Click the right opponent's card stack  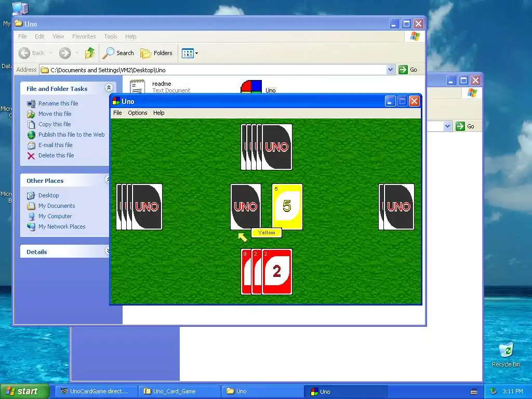click(x=396, y=207)
